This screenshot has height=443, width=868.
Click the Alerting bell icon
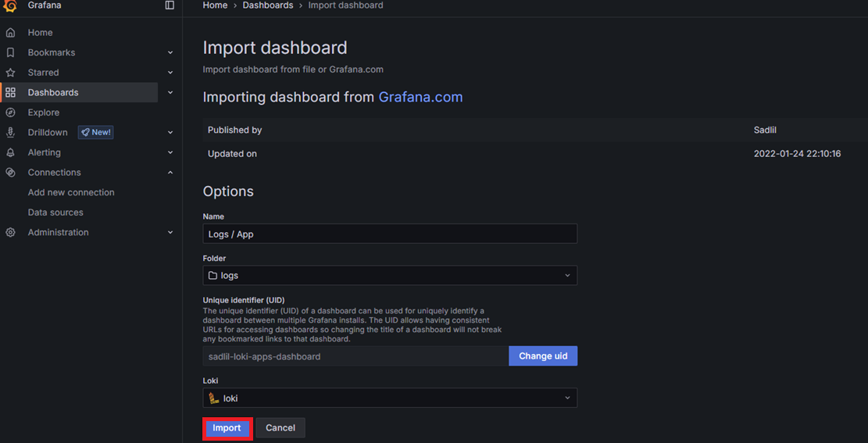pos(10,152)
